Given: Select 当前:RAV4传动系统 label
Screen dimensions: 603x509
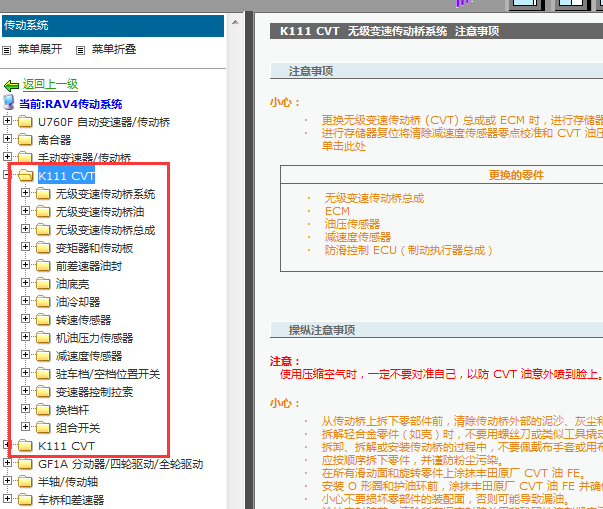Looking at the screenshot, I should (x=71, y=104).
